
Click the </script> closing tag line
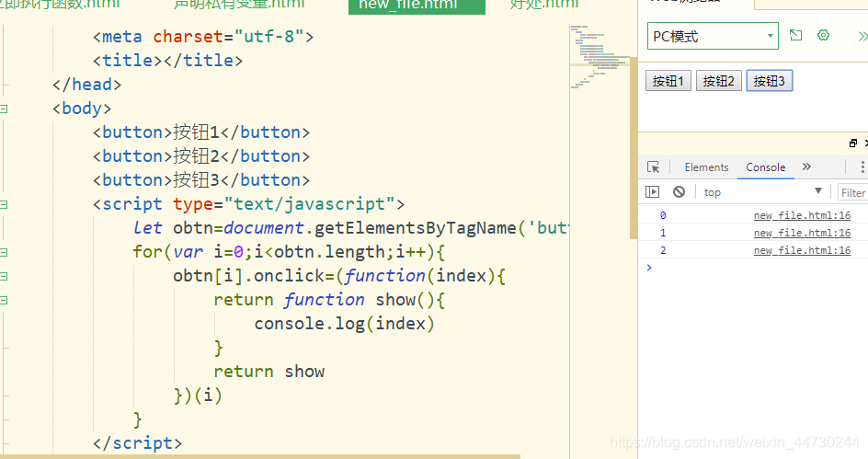coord(137,443)
